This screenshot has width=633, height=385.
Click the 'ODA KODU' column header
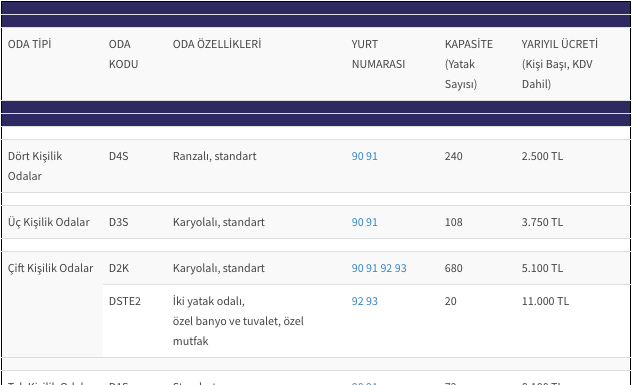[124, 54]
